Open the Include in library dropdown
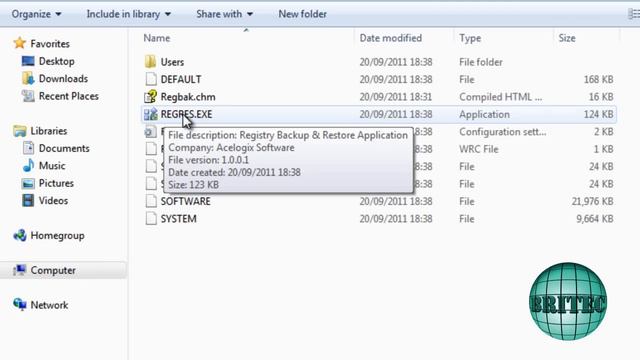640x360 pixels. tap(129, 14)
